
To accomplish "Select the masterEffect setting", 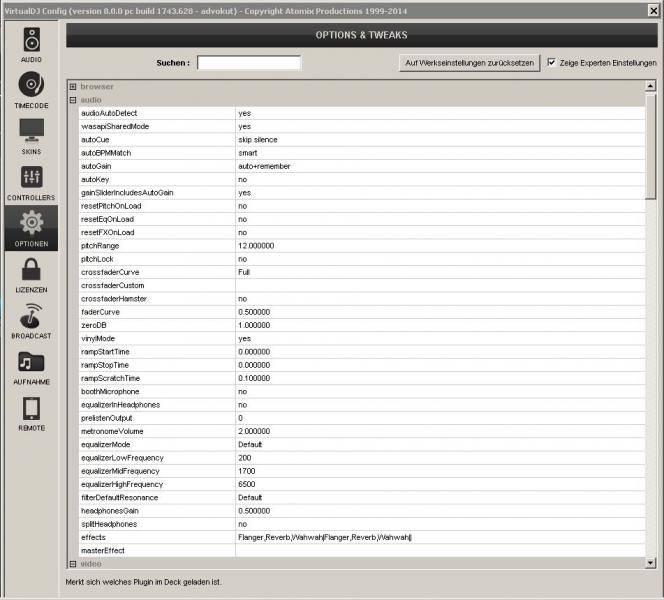I will 362,550.
